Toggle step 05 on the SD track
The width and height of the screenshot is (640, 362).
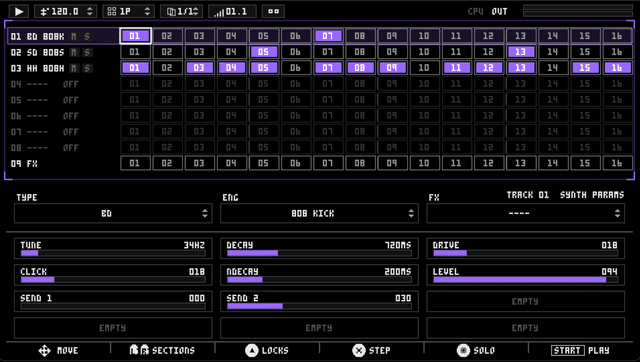coord(264,52)
